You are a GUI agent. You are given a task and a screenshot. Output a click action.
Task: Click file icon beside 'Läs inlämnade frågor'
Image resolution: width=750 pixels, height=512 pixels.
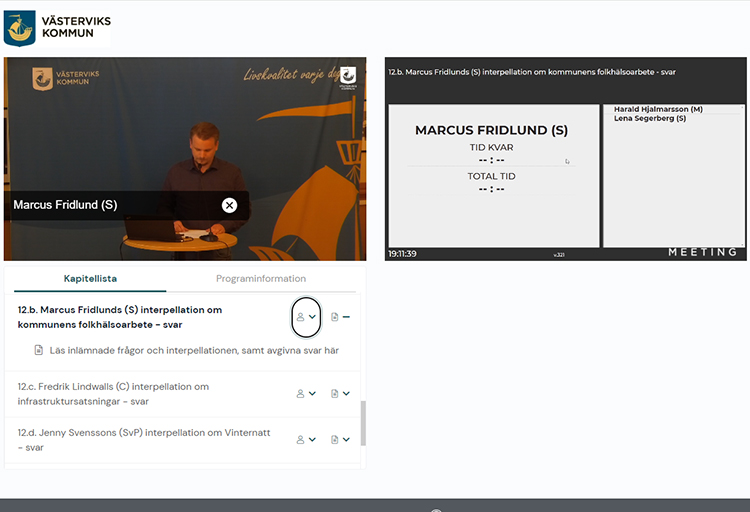pyautogui.click(x=39, y=351)
